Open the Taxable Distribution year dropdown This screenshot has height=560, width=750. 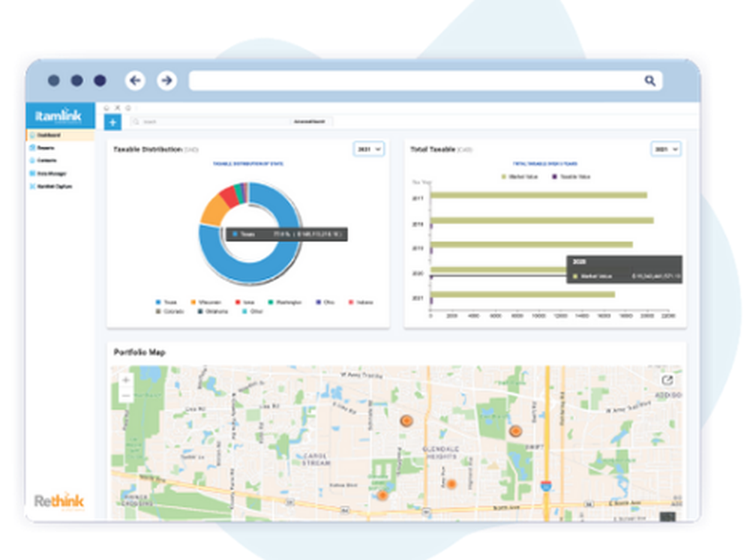click(x=368, y=149)
